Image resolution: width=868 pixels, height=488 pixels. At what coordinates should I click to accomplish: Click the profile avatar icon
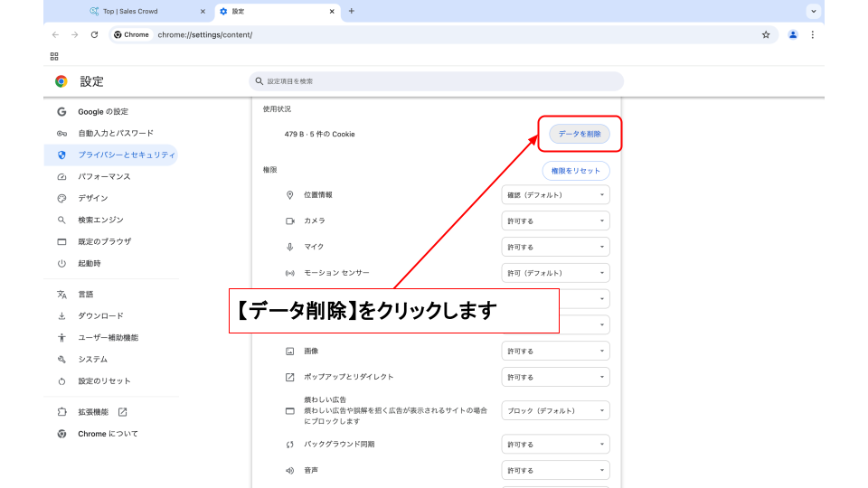coord(793,34)
